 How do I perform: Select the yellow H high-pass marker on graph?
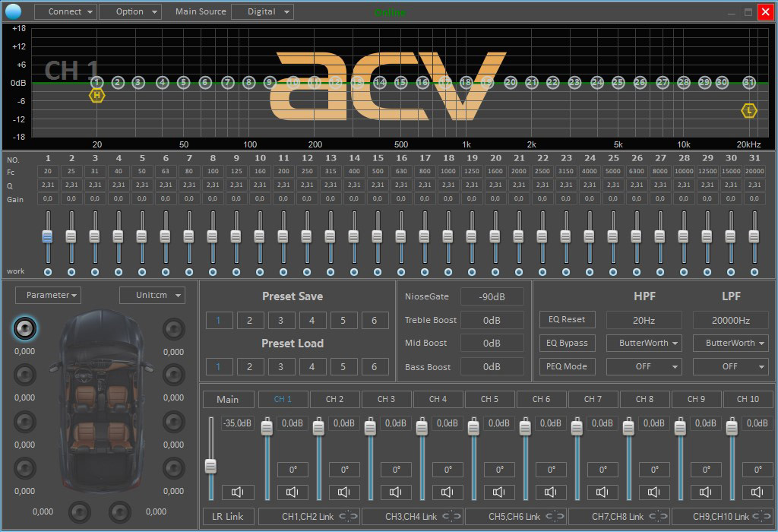point(96,95)
